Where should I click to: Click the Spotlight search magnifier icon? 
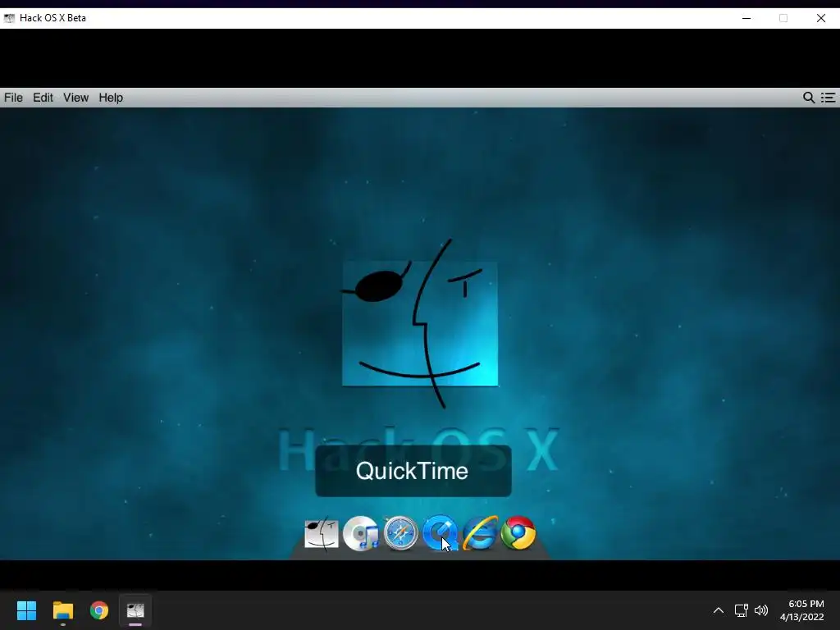(x=808, y=98)
